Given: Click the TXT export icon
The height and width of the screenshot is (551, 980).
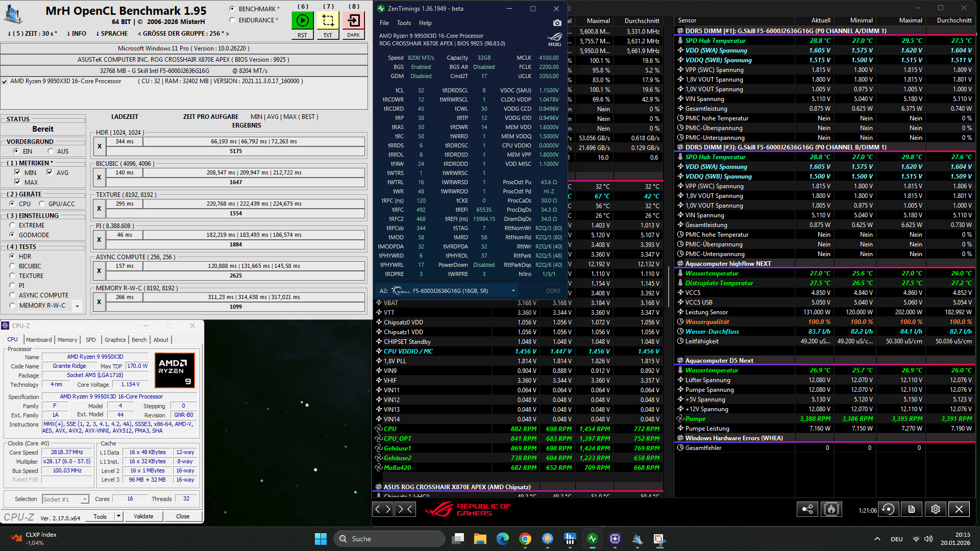Looking at the screenshot, I should pyautogui.click(x=328, y=21).
